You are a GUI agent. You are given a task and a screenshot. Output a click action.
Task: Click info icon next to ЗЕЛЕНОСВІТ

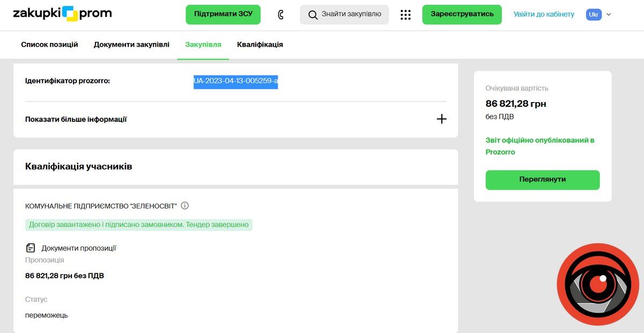(185, 206)
